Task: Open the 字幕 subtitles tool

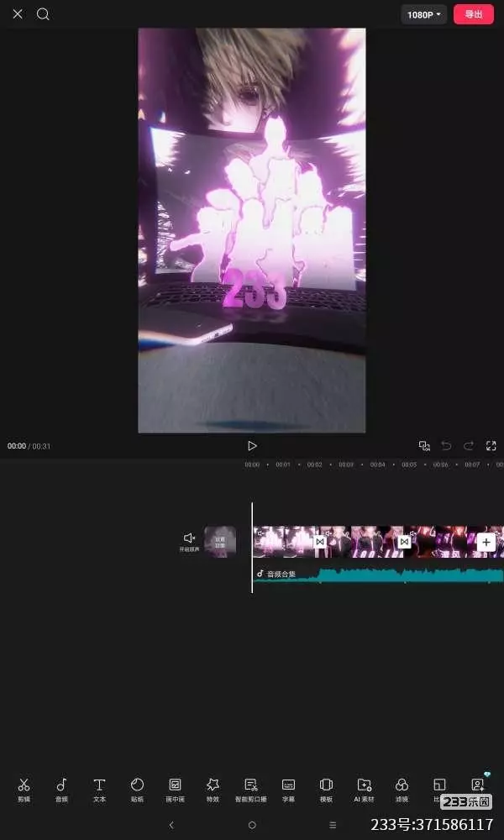Action: click(x=289, y=790)
